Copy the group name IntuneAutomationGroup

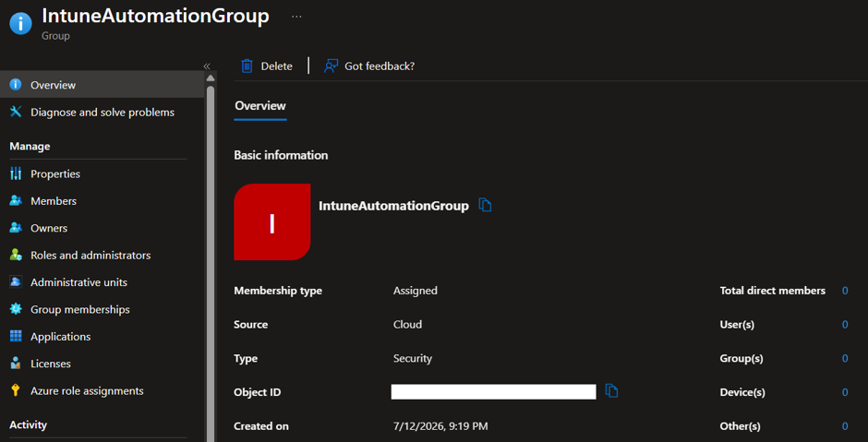tap(485, 205)
